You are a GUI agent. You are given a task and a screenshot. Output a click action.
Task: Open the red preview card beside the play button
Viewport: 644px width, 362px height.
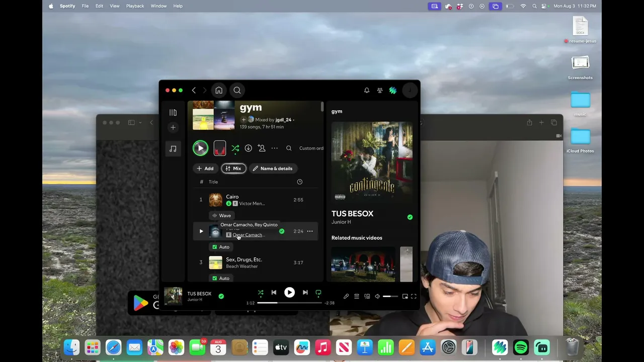coord(220,148)
